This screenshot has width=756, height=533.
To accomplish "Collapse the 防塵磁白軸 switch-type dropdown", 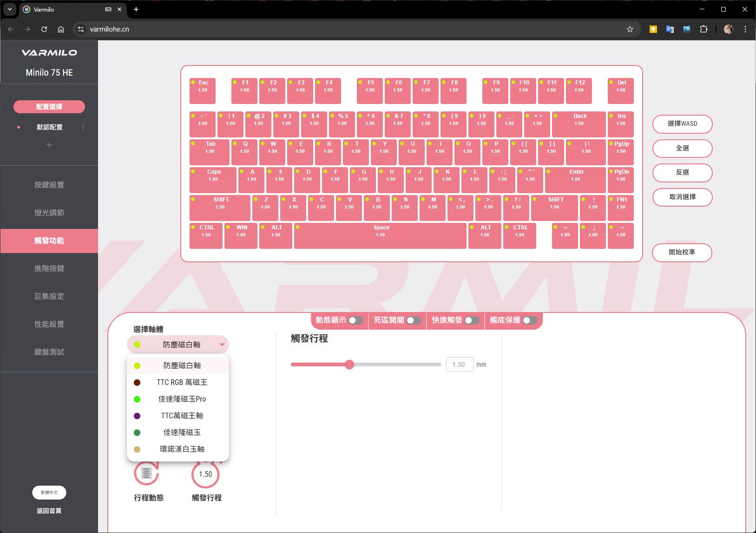I will pos(222,344).
